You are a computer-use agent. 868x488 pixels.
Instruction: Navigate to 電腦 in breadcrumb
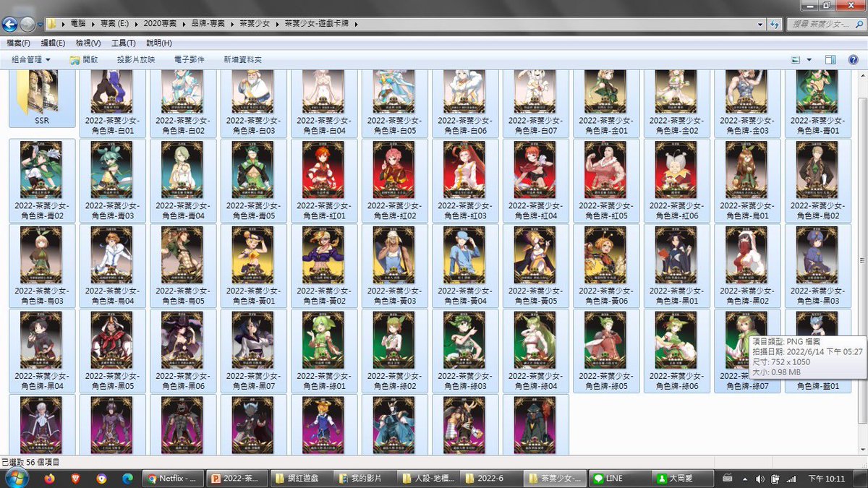coord(77,24)
